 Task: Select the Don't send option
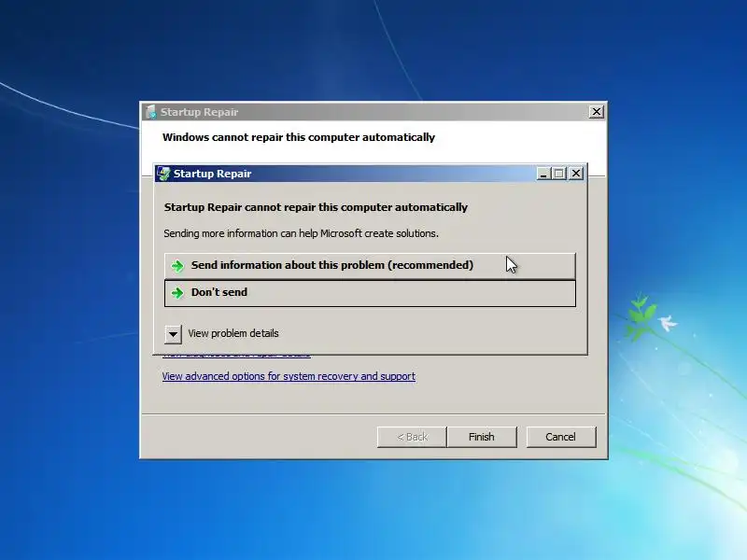click(370, 293)
